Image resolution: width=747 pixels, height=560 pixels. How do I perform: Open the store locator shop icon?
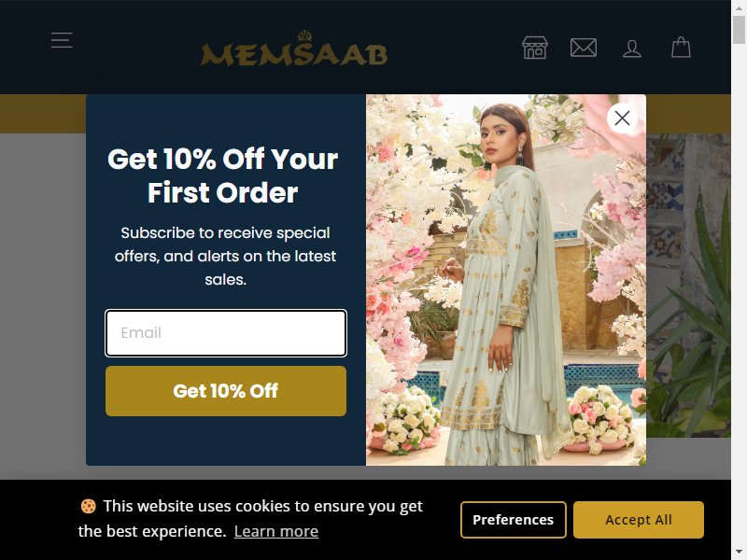click(534, 48)
